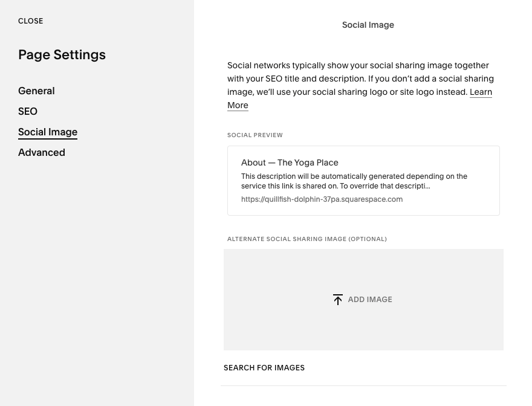This screenshot has width=532, height=406.
Task: Click the Page Settings heading
Action: (x=62, y=54)
